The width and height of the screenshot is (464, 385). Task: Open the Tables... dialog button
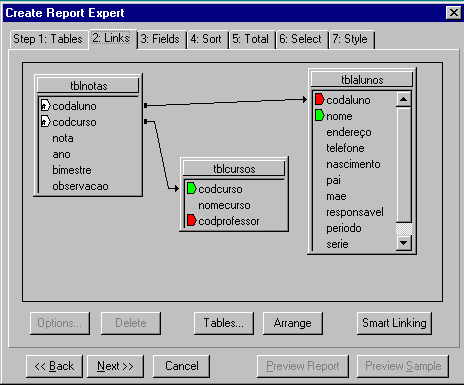pos(224,323)
